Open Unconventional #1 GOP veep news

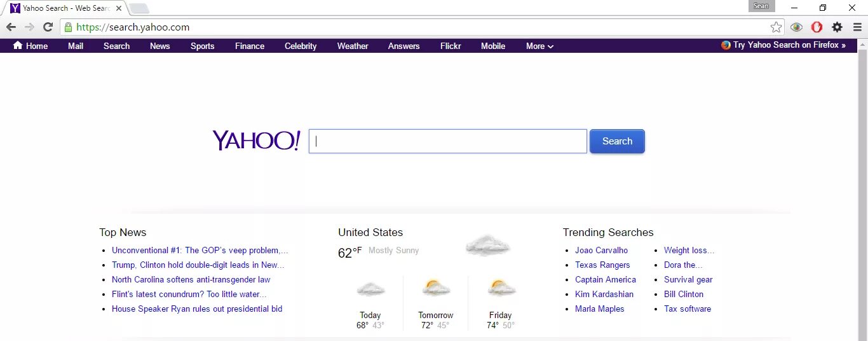pyautogui.click(x=200, y=250)
